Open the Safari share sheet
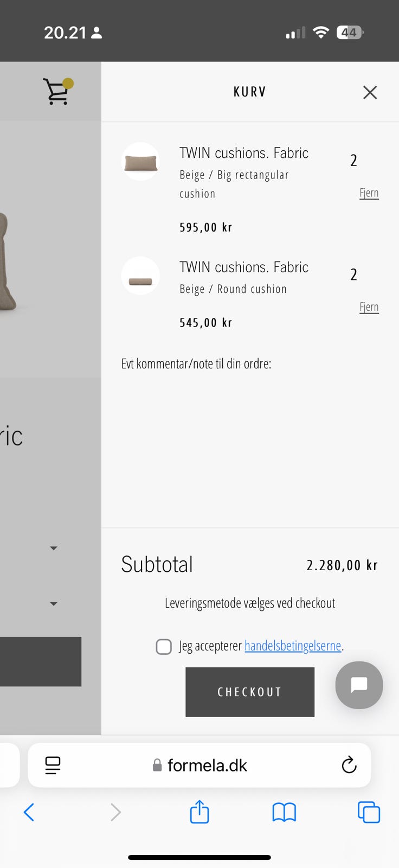Image resolution: width=399 pixels, height=868 pixels. point(200,812)
